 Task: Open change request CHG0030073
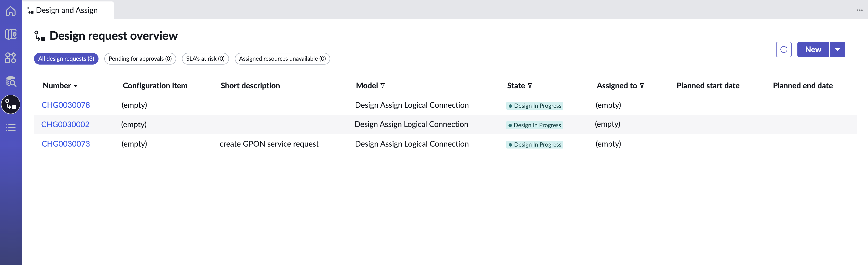pyautogui.click(x=66, y=144)
